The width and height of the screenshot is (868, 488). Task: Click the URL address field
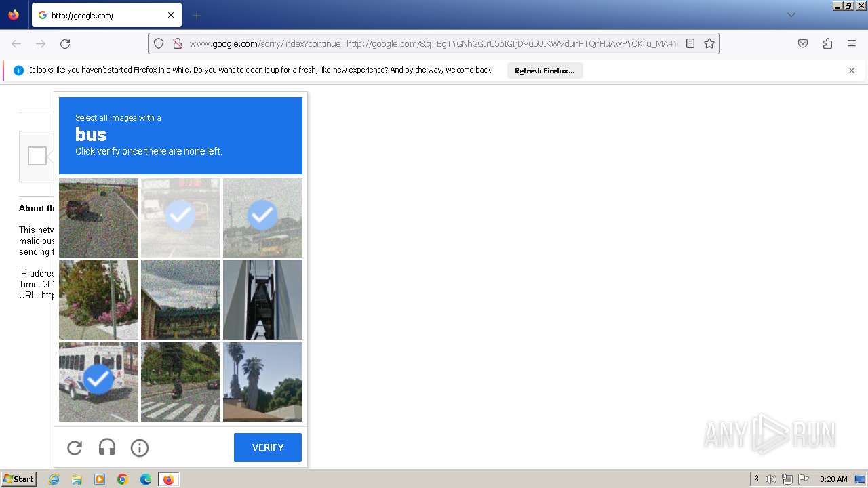click(x=434, y=43)
